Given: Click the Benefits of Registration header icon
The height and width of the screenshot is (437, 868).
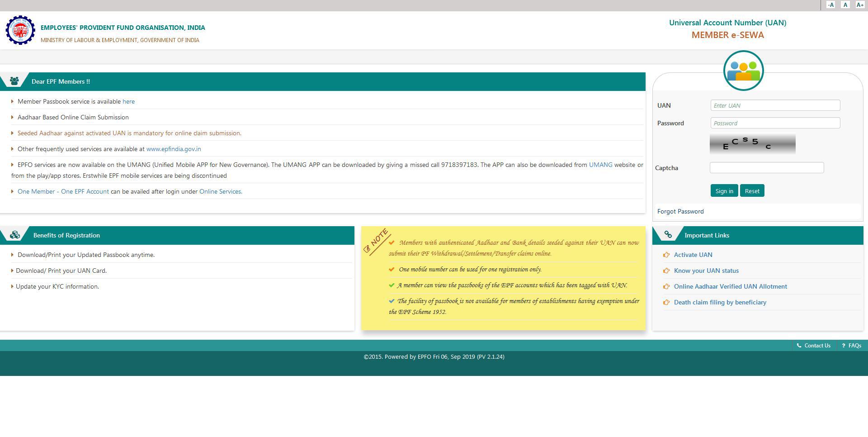Looking at the screenshot, I should pos(15,235).
